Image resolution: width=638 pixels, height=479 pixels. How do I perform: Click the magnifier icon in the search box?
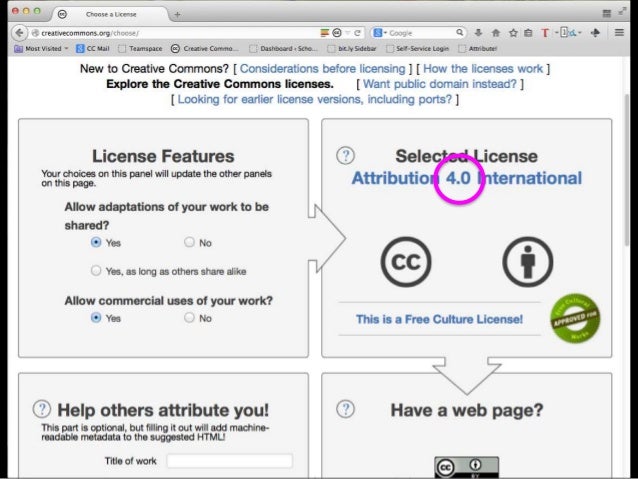459,32
